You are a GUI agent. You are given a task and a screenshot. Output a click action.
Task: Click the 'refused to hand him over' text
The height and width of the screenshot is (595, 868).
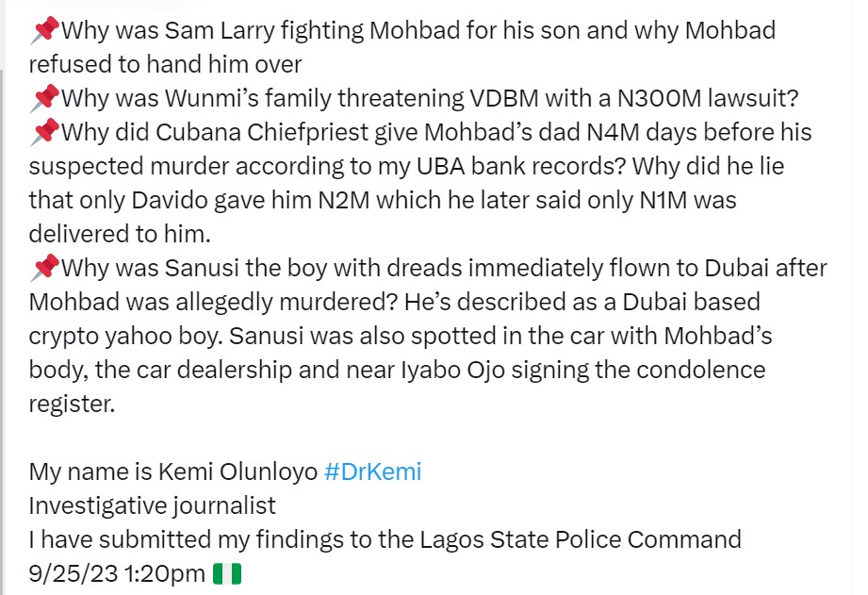point(165,64)
